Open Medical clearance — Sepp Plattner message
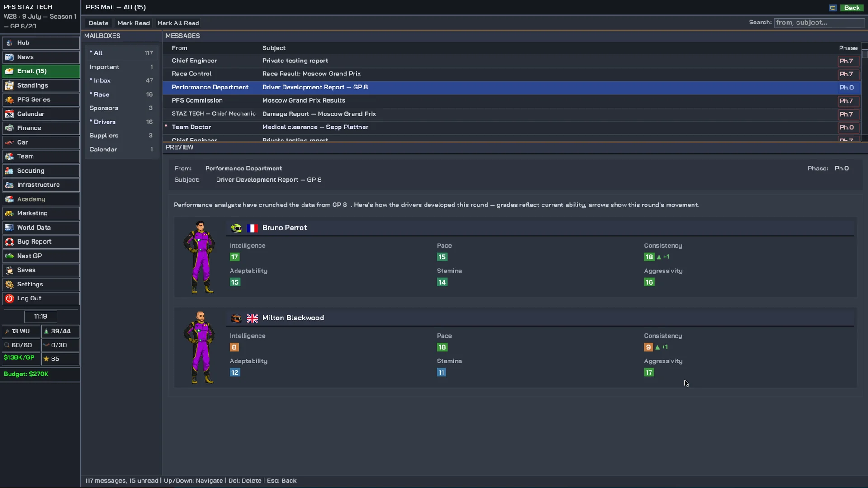The image size is (868, 488). tap(512, 127)
